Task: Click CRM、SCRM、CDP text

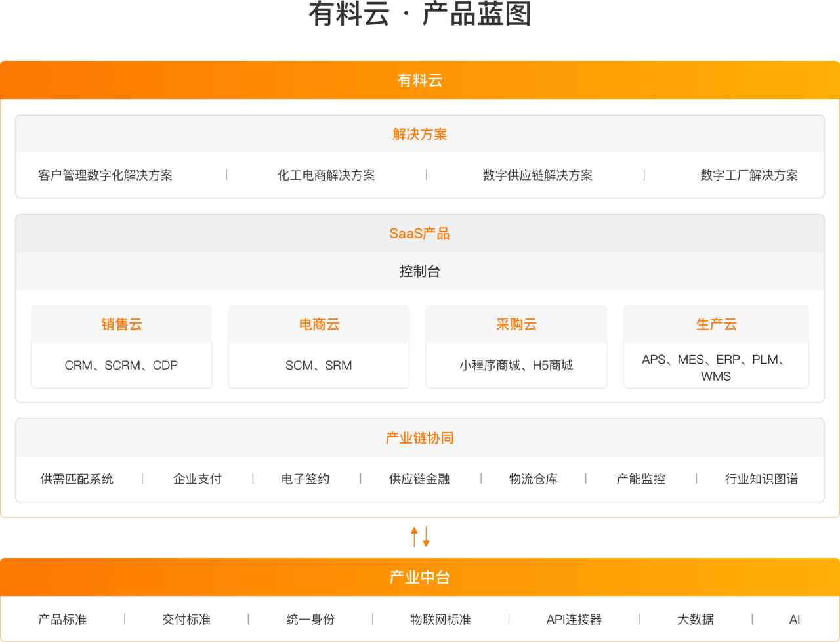Action: click(121, 366)
